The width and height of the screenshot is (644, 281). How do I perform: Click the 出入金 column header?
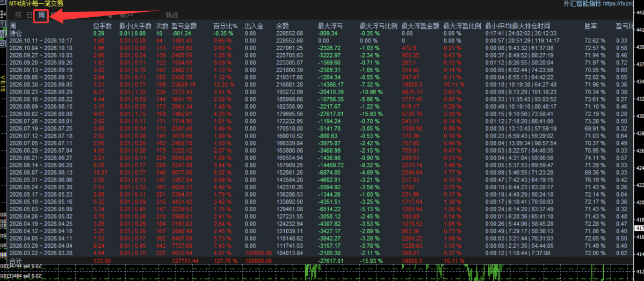point(254,26)
